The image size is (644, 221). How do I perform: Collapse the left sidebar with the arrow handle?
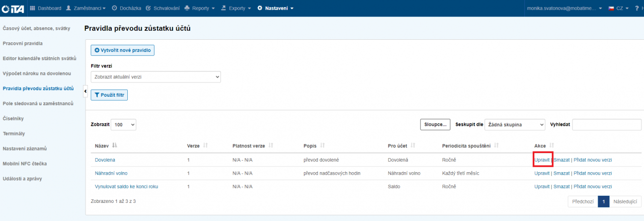point(85,91)
